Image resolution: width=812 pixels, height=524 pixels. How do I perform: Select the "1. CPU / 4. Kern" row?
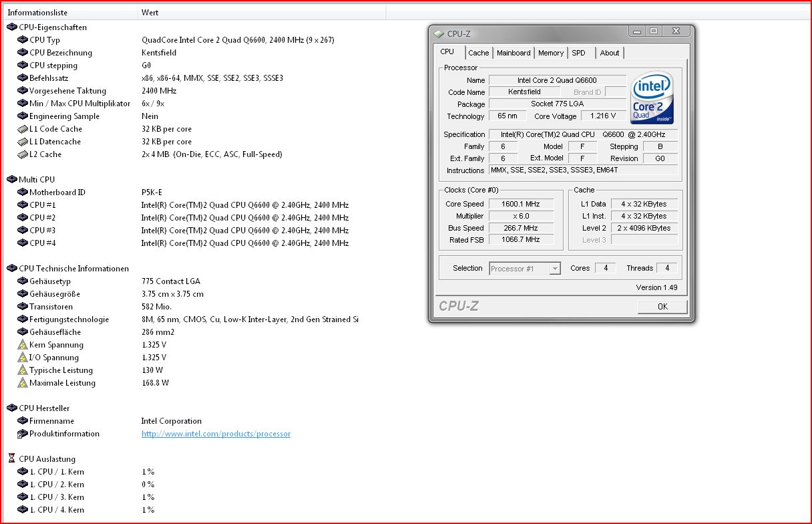tap(57, 510)
